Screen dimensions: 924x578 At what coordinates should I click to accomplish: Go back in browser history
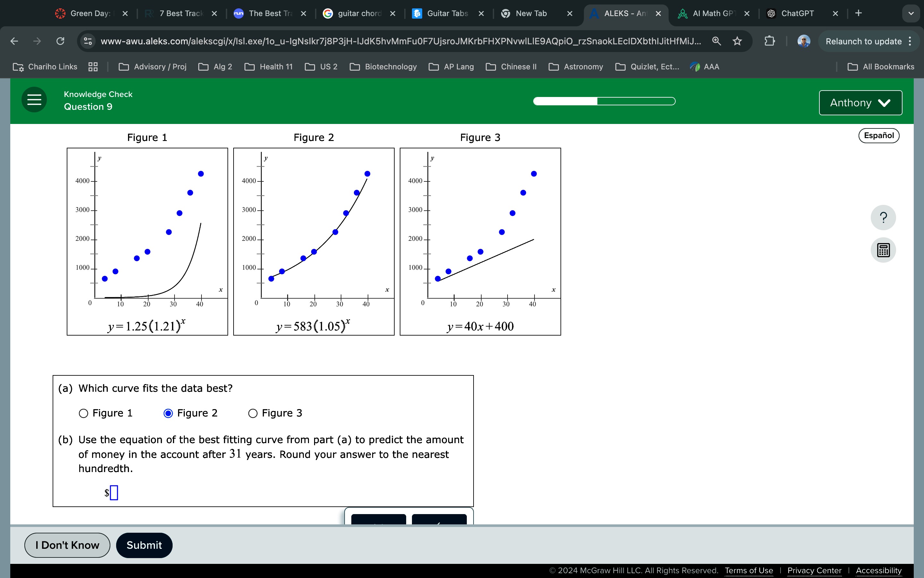click(x=14, y=41)
